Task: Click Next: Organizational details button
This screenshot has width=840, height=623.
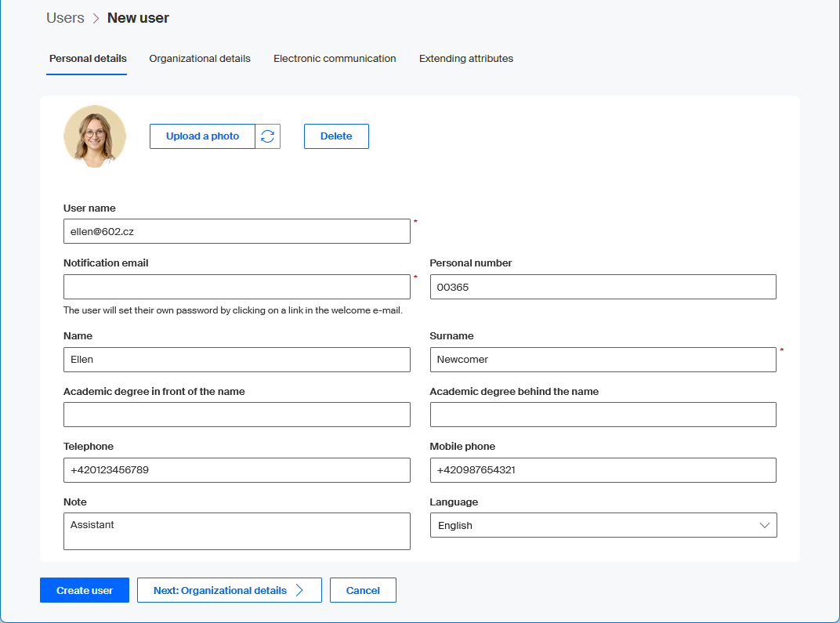Action: [229, 590]
